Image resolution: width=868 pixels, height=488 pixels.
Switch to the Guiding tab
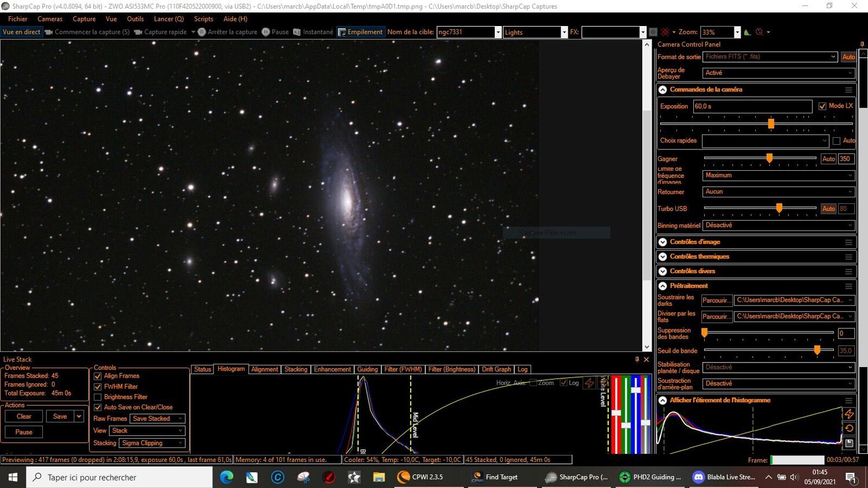[367, 369]
